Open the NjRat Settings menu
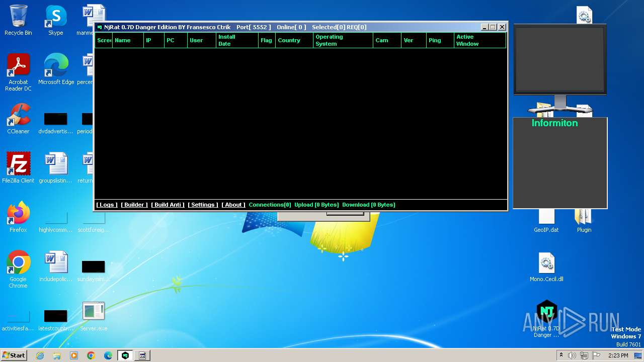The width and height of the screenshot is (644, 362). pyautogui.click(x=203, y=205)
